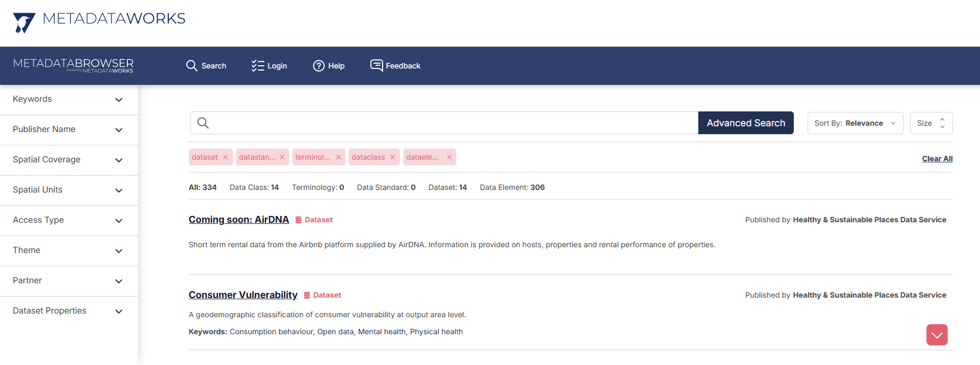Click Consumer Vulnerability publisher Healthy & Sustainable Places

[870, 295]
